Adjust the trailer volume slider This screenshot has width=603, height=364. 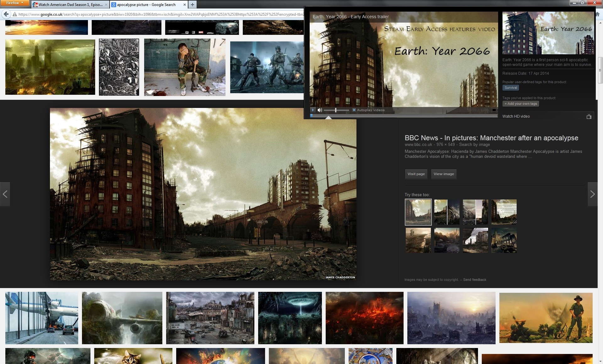336,110
